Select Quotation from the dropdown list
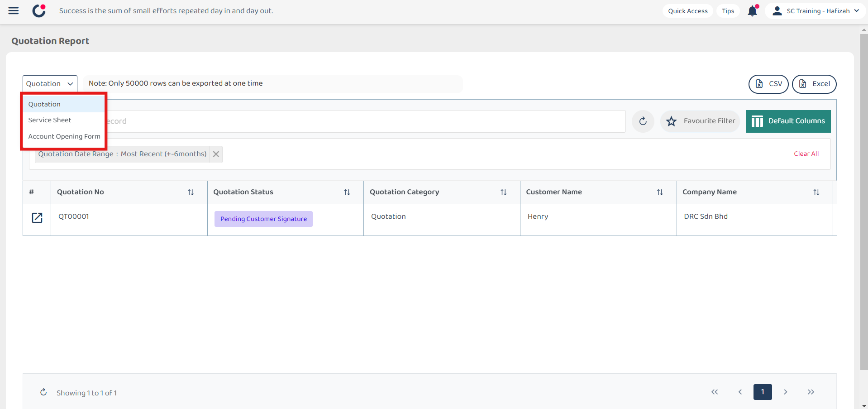The image size is (868, 409). pos(64,104)
